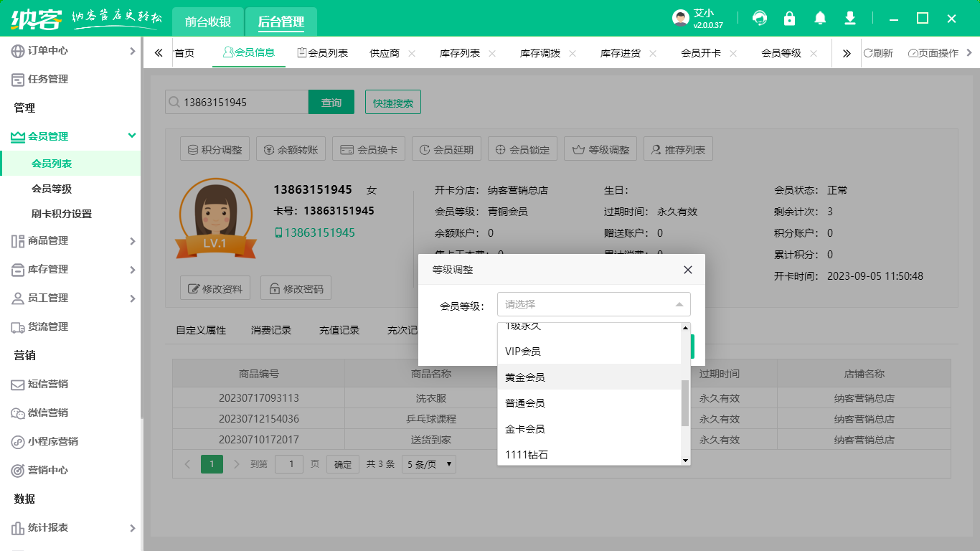Close the 库存调拨 tab

tap(572, 53)
